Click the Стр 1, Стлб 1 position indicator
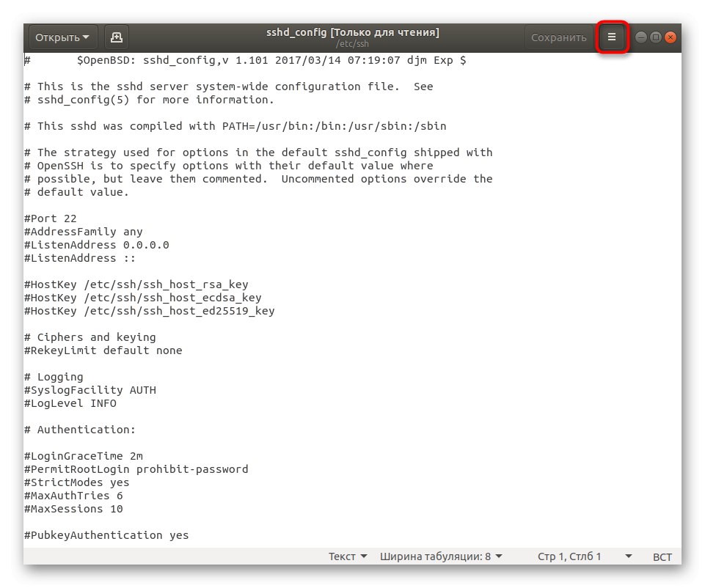The height and width of the screenshot is (588, 705). 569,556
